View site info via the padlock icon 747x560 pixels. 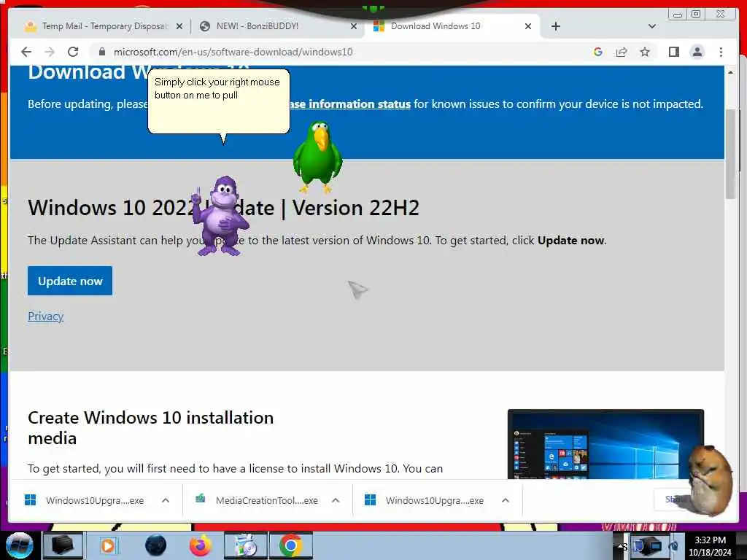click(101, 52)
